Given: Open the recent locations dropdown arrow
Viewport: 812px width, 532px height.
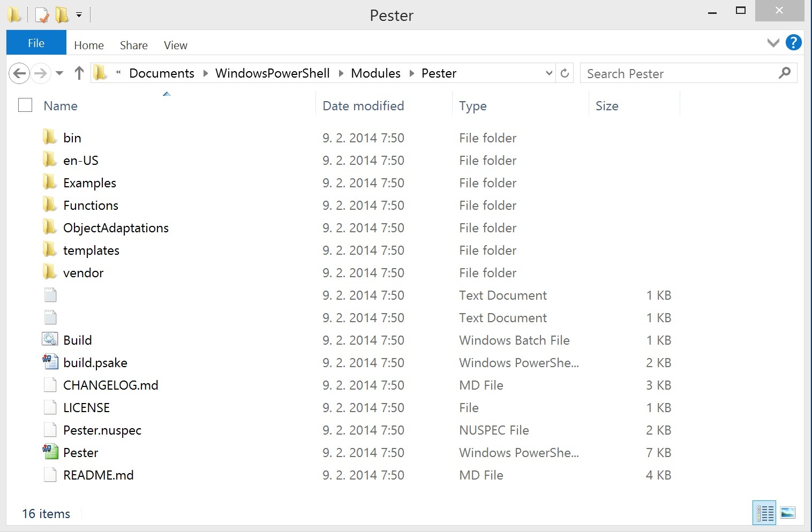Looking at the screenshot, I should [59, 73].
